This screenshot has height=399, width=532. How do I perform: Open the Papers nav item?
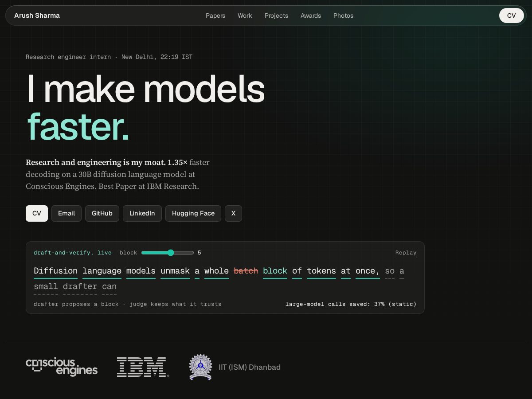pyautogui.click(x=215, y=16)
